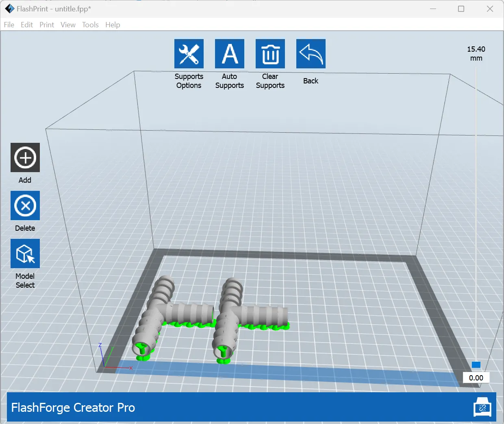Open Supports Options tool
The image size is (504, 424).
(x=189, y=54)
